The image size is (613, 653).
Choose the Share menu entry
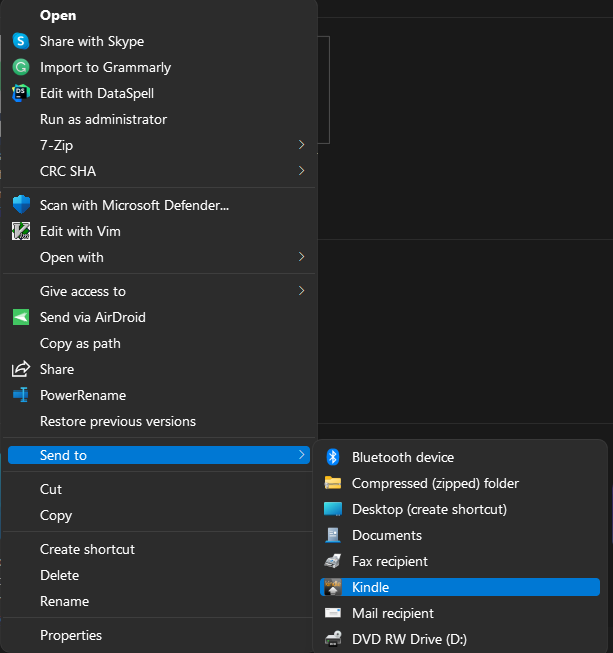[x=159, y=369]
